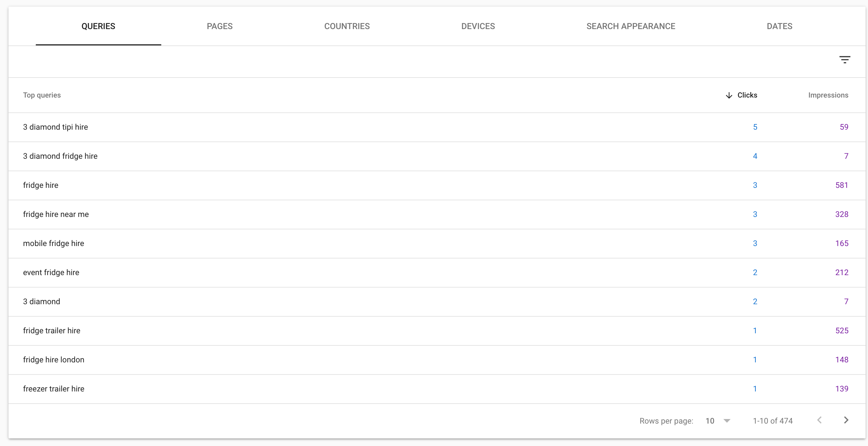Go to next page of results
Screen dimensions: 868x446
click(x=846, y=420)
